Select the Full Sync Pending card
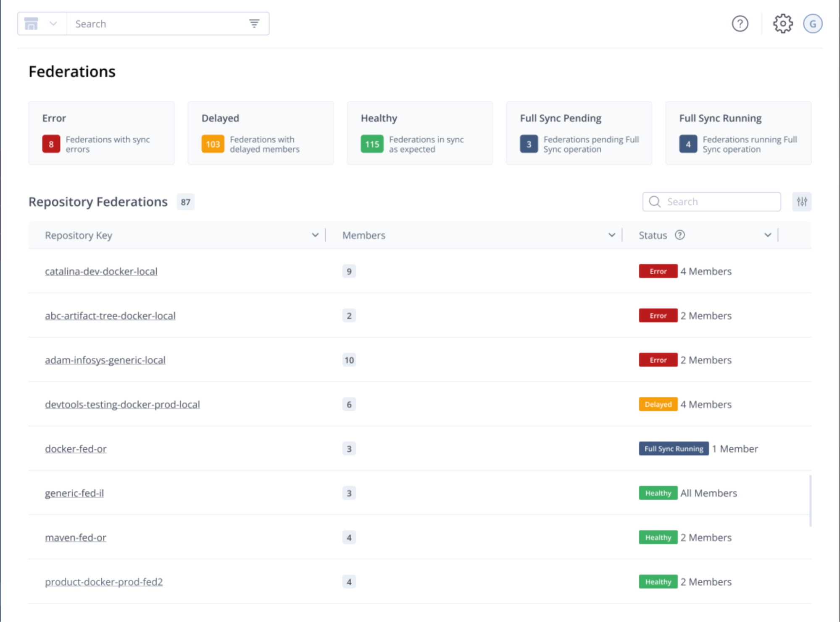 [579, 133]
